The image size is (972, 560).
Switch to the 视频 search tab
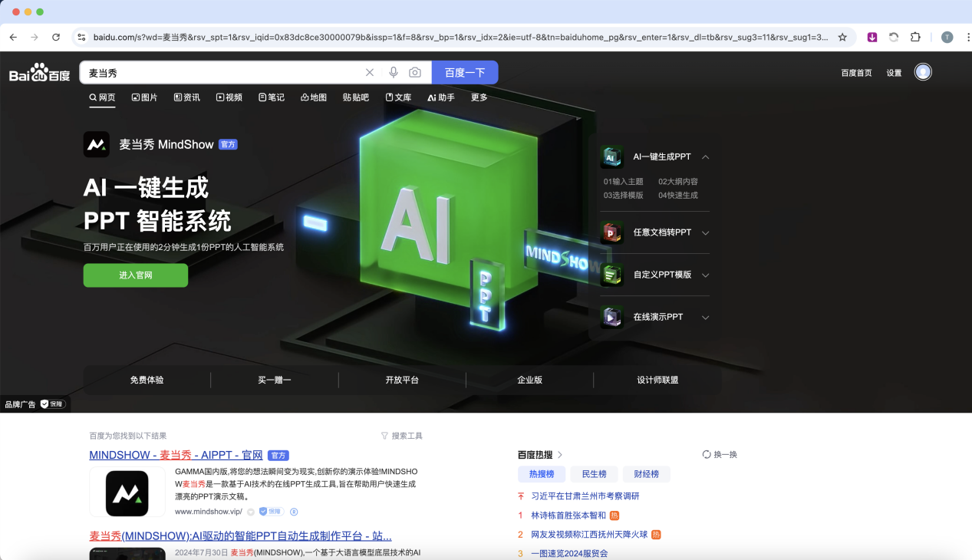(229, 97)
